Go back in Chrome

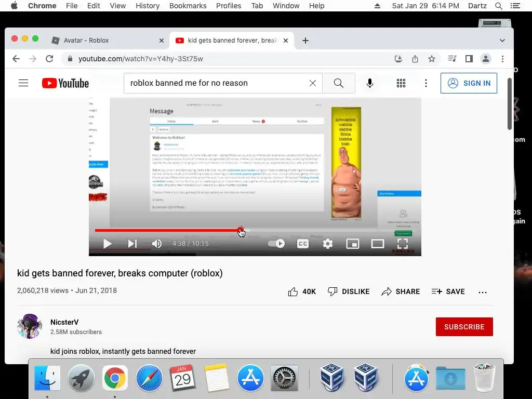tap(16, 59)
